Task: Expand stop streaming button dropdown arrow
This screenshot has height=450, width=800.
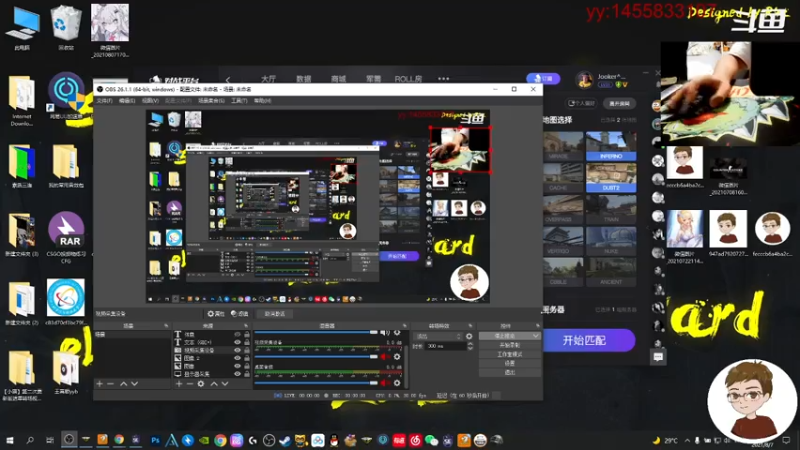Action: (535, 336)
